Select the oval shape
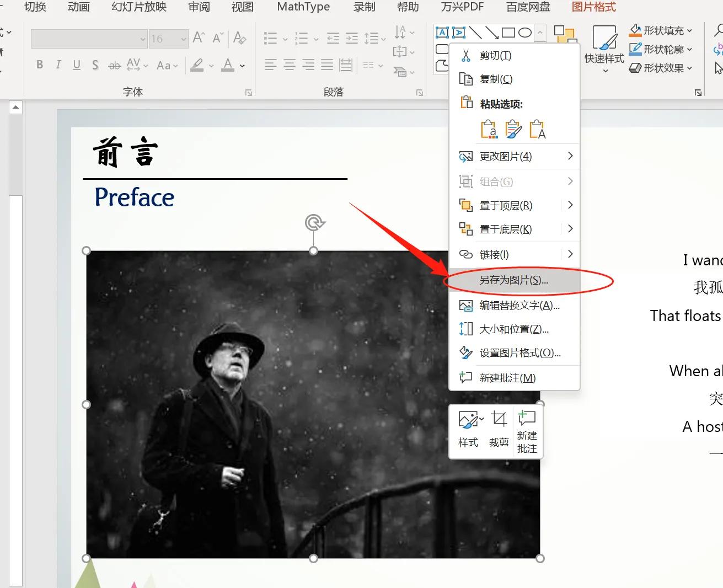 (x=525, y=33)
